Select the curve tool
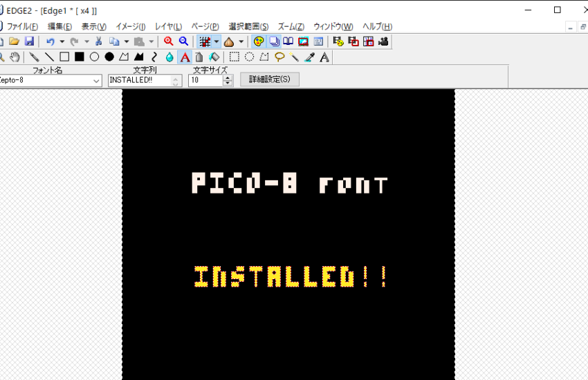The image size is (588, 380). (154, 57)
